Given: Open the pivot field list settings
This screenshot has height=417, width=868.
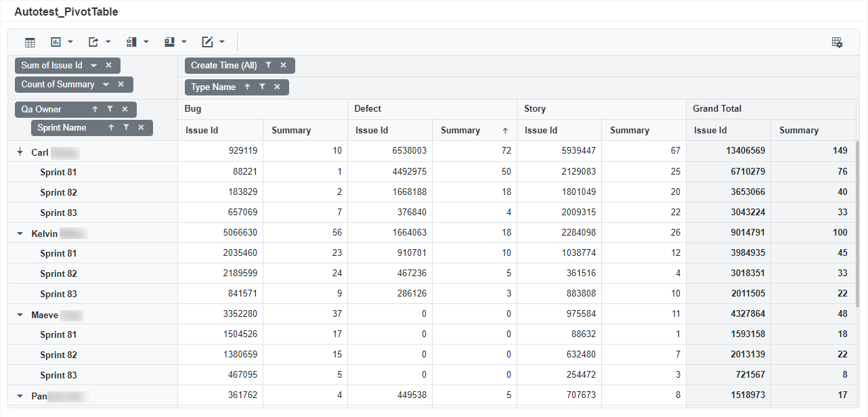Looking at the screenshot, I should (x=838, y=43).
